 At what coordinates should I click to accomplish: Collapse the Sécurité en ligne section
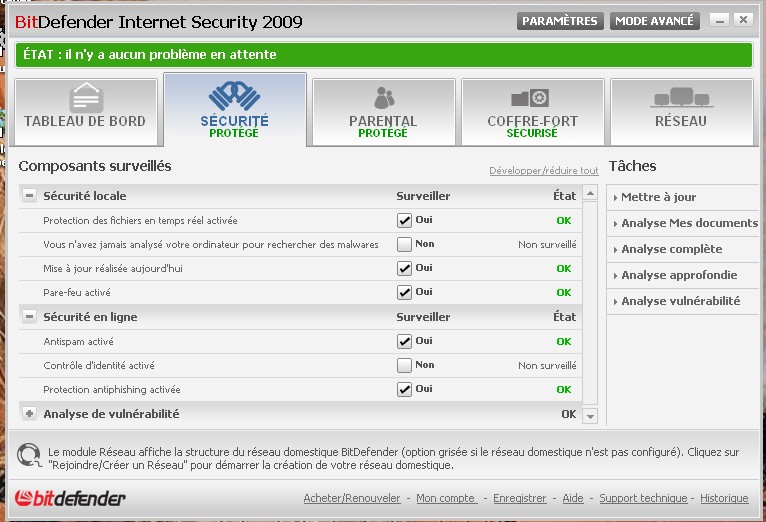(29, 317)
